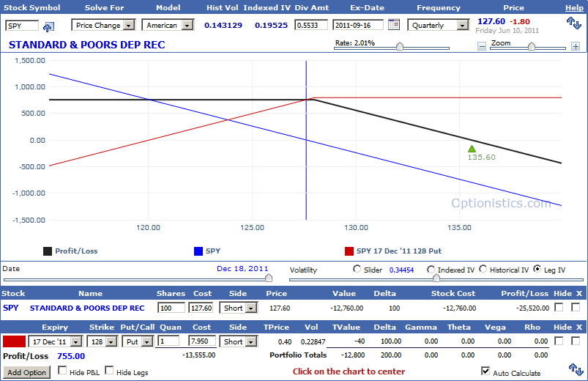588x381 pixels.
Task: Click the Div Amt field 0.5533
Action: tap(311, 25)
